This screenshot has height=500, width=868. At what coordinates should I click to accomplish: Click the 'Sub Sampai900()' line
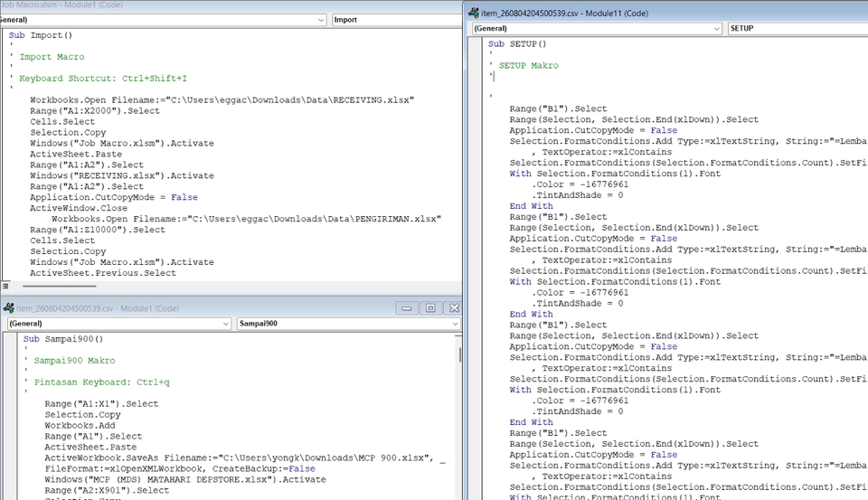(63, 339)
